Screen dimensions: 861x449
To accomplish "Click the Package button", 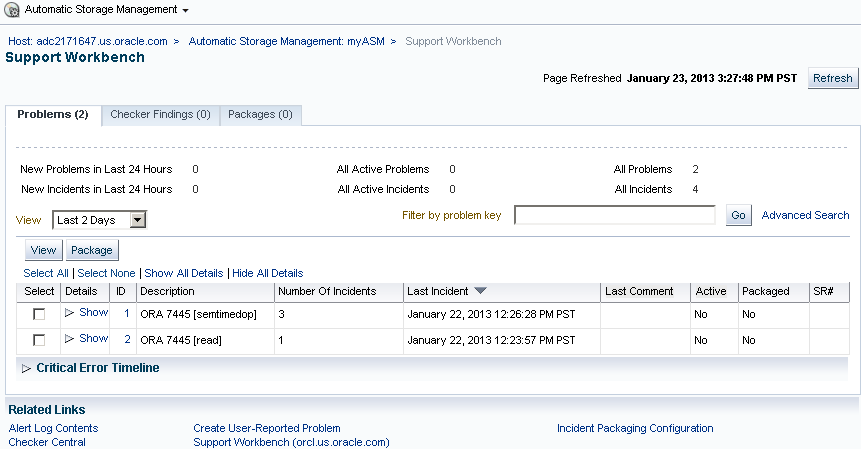I will coord(92,250).
